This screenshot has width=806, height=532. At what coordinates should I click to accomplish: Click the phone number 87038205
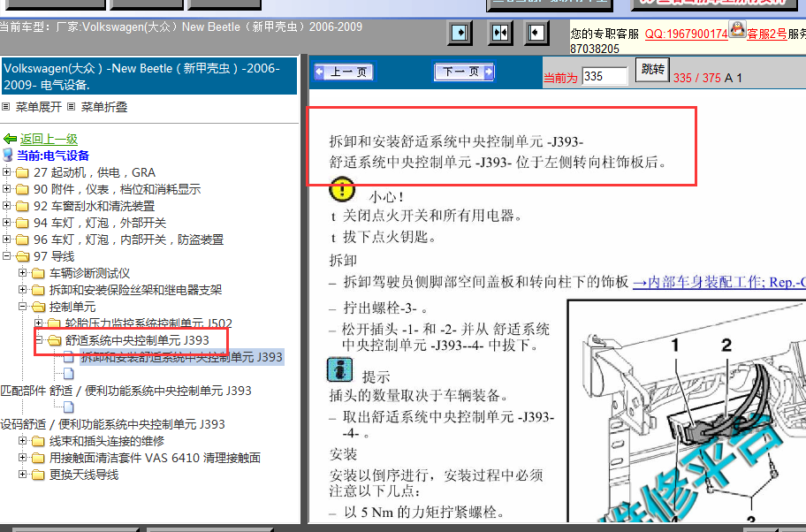595,49
